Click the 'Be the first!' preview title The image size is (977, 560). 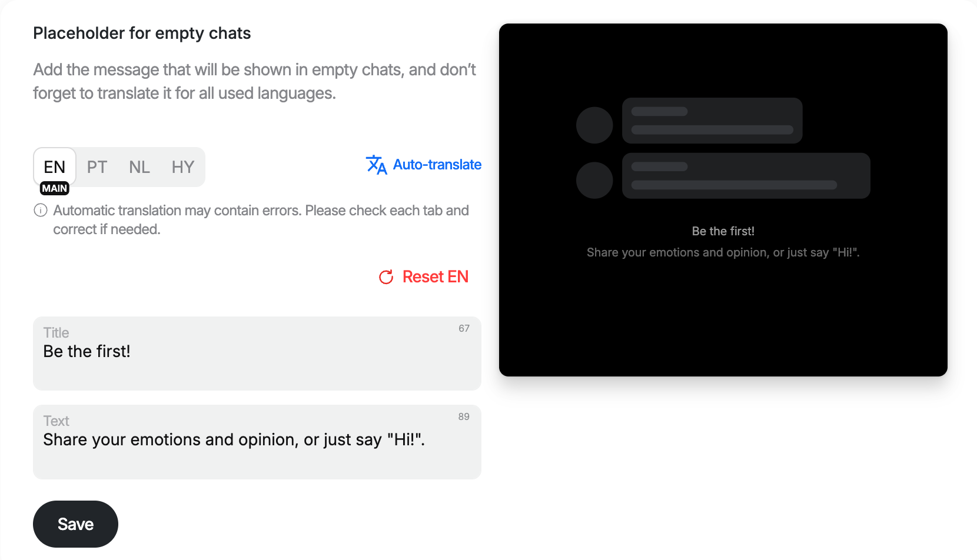pos(723,231)
